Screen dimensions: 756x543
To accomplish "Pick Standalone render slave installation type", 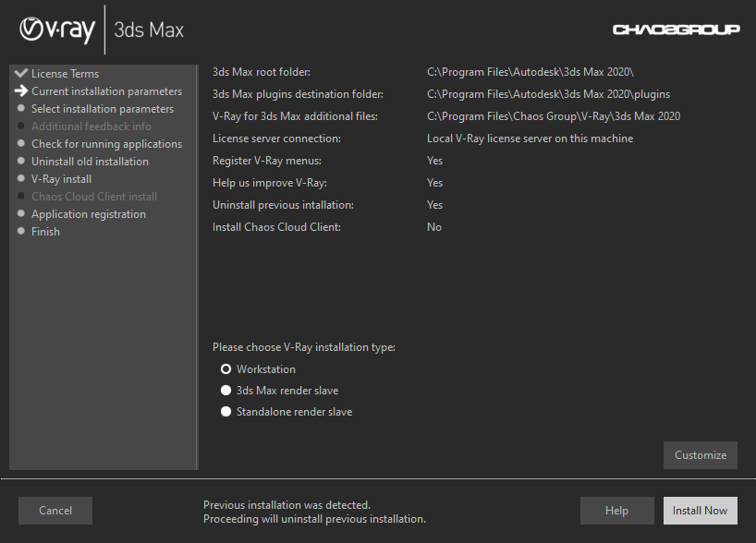I will pos(226,411).
